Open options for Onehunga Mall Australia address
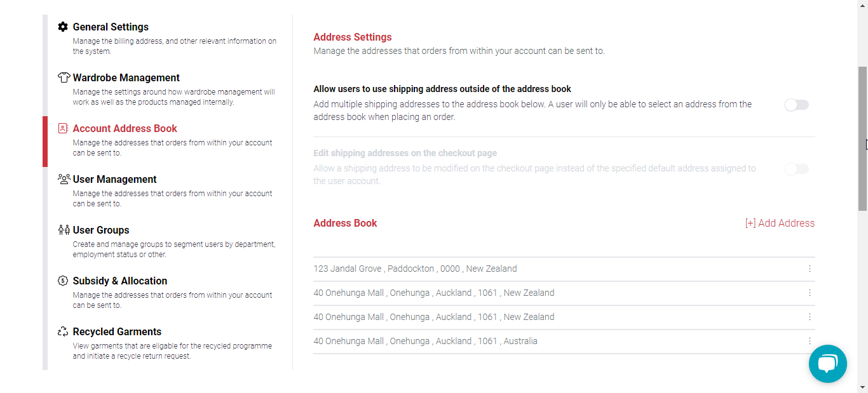Viewport: 868px width, 393px height. (810, 341)
